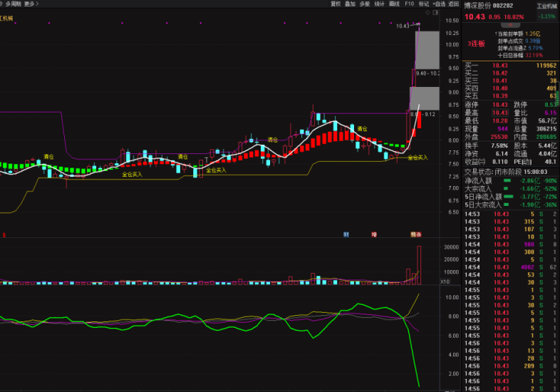
Task: Click the small red marker at the timeline's left end
Action: pyautogui.click(x=4, y=234)
